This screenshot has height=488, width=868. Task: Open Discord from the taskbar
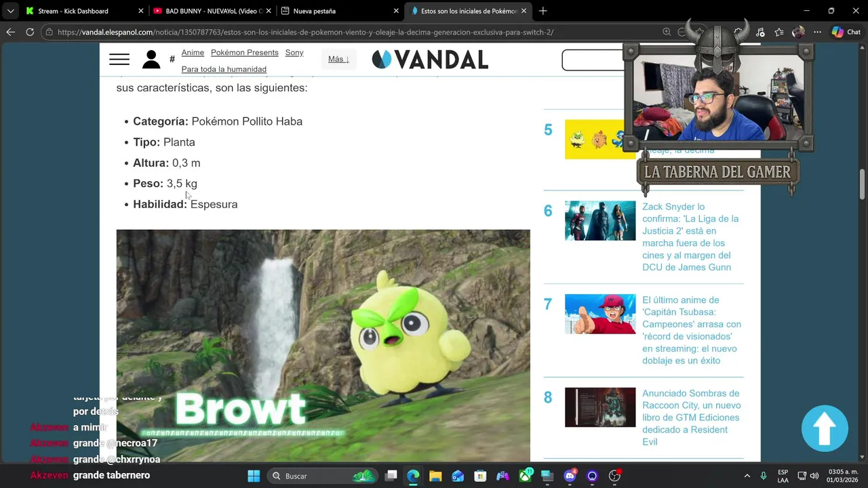coord(570,476)
